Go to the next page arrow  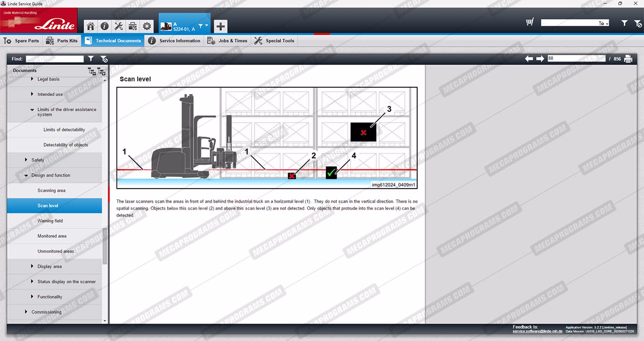(540, 59)
